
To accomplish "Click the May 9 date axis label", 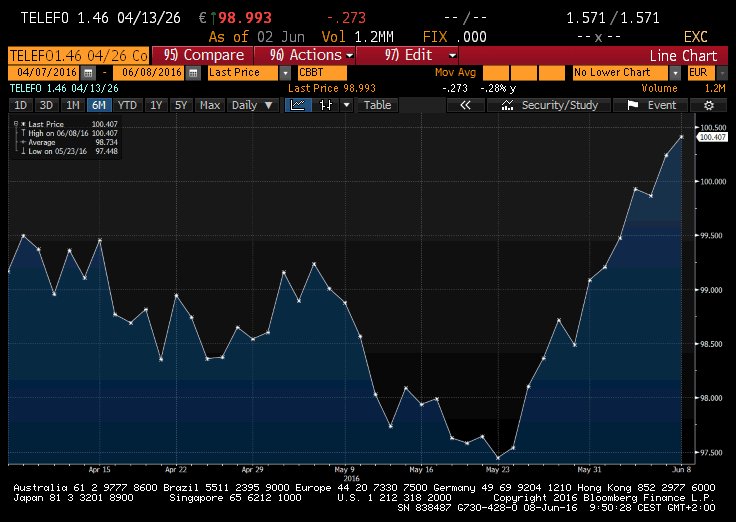I will tap(345, 469).
